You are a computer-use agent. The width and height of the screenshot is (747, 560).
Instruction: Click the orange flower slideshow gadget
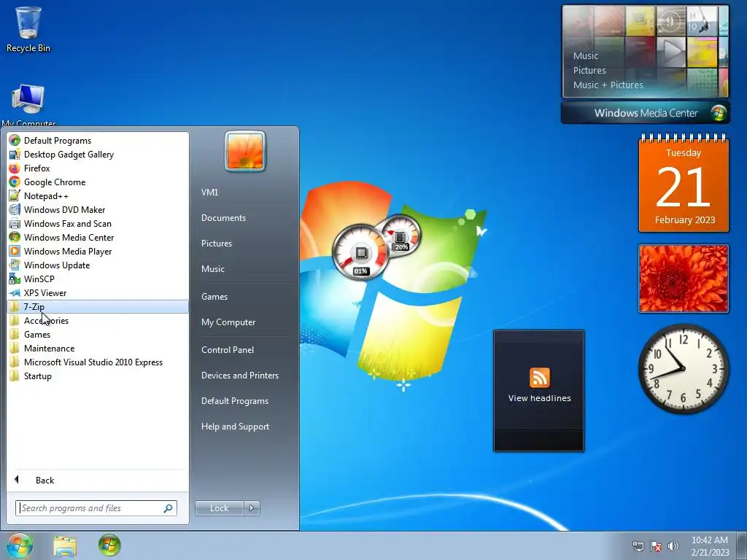pyautogui.click(x=683, y=279)
